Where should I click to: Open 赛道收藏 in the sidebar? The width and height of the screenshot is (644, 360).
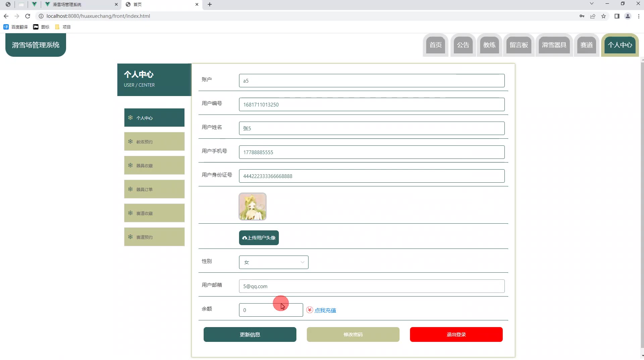click(x=154, y=213)
